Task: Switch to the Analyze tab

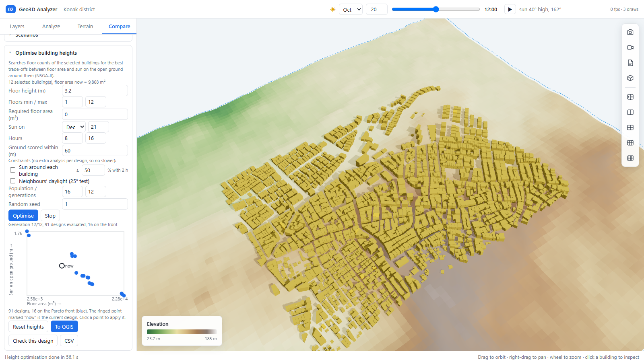Action: tap(51, 26)
